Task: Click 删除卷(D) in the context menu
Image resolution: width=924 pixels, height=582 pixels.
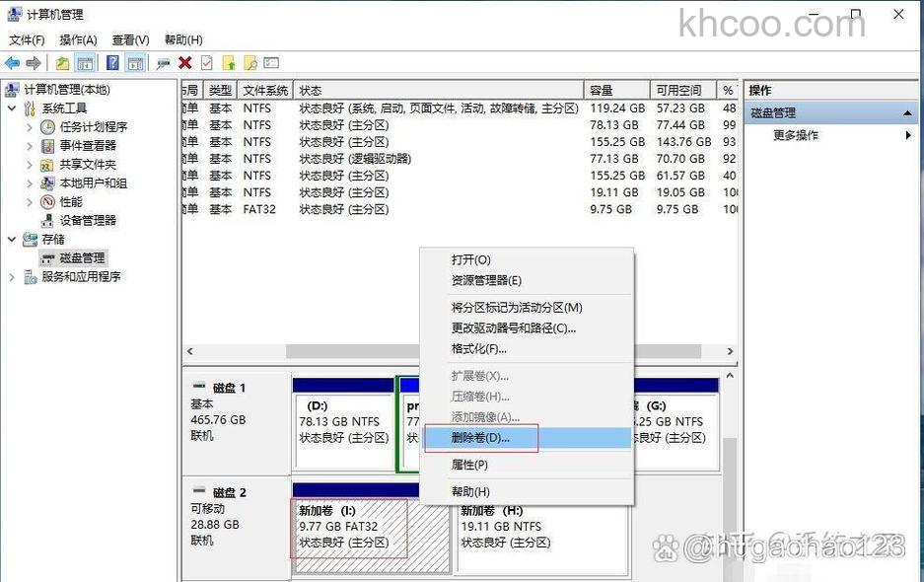Action: click(480, 437)
